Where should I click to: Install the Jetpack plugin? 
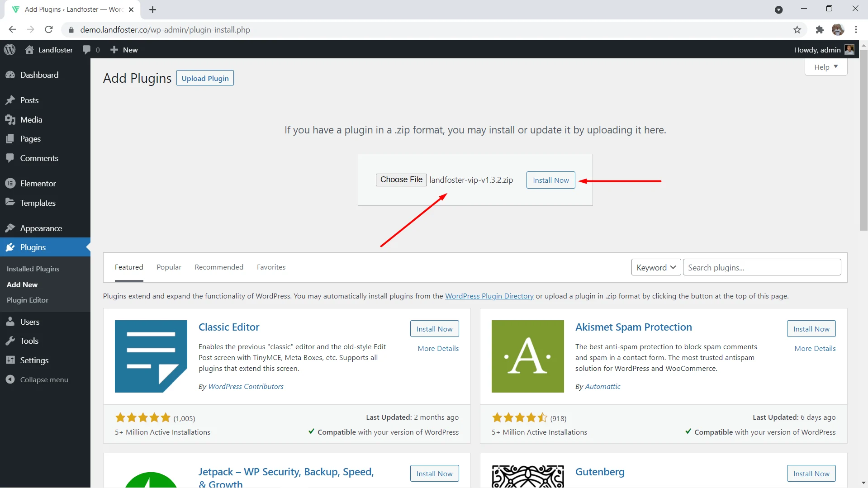tap(434, 474)
